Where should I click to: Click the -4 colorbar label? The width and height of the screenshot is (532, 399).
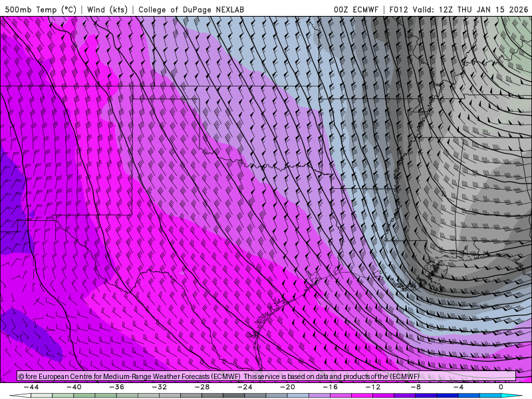coord(458,387)
